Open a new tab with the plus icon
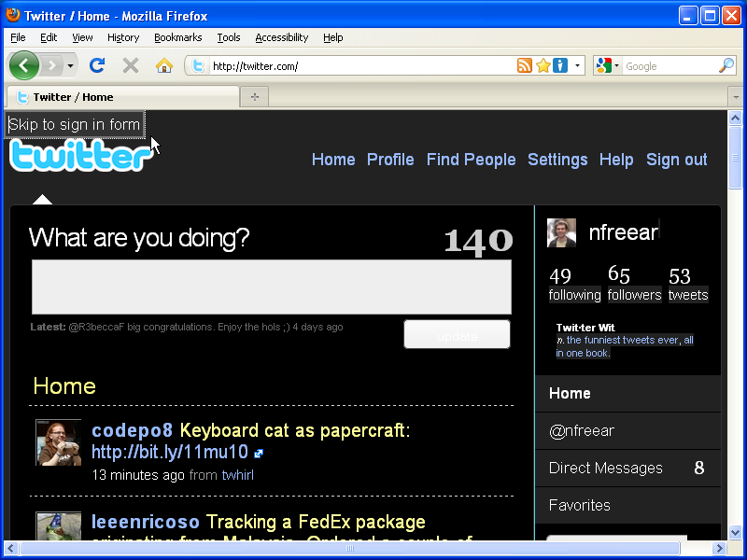 click(254, 96)
